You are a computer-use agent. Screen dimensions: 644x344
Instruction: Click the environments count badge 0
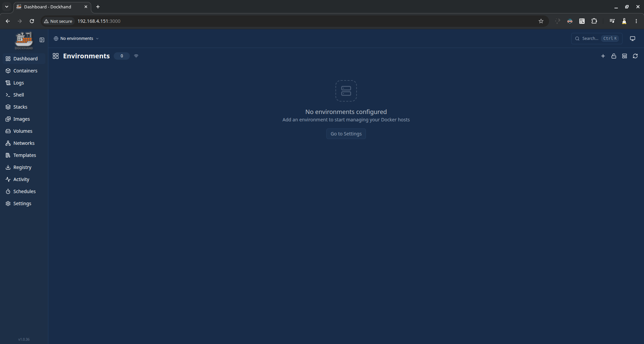tap(122, 56)
